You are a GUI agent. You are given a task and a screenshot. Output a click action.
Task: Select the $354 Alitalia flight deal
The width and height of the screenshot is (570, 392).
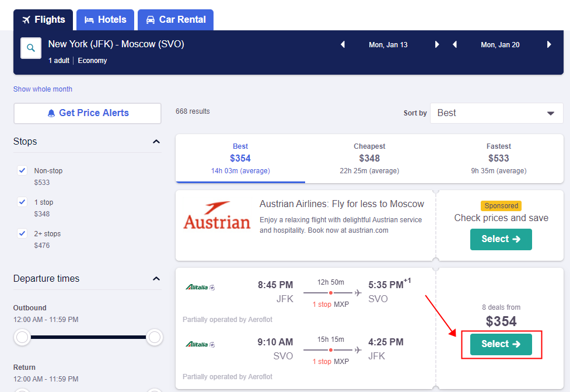[501, 344]
